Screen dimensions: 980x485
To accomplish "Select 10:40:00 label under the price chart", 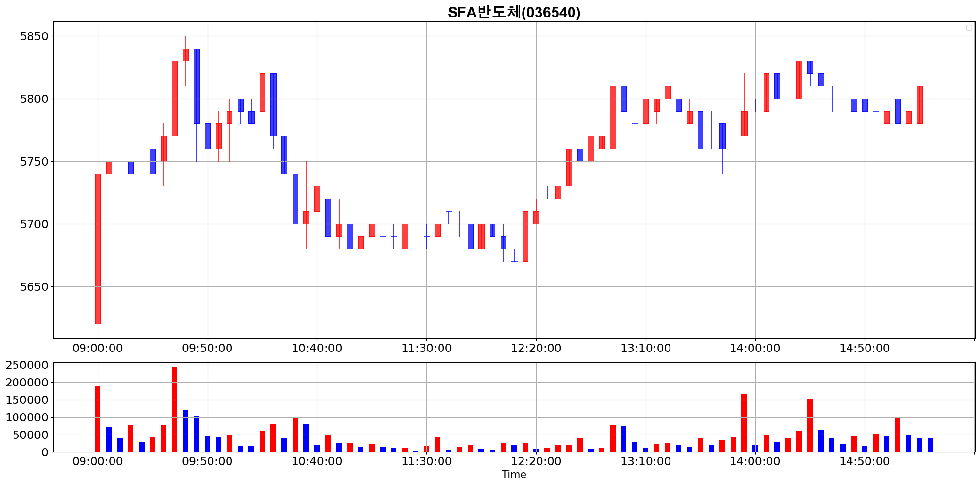I will point(317,348).
